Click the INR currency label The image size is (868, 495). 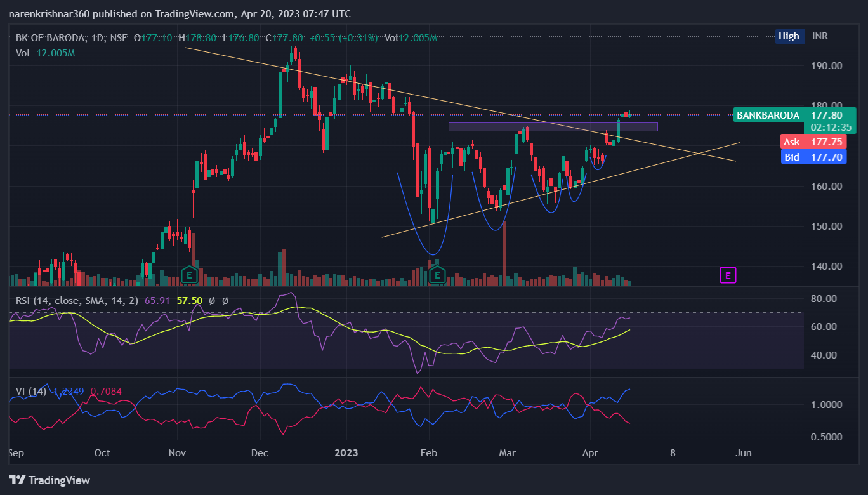pos(820,36)
